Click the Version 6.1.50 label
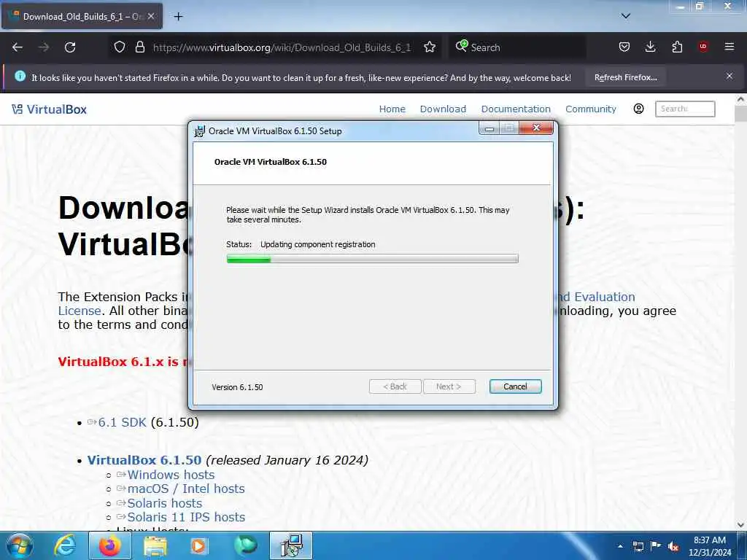Image resolution: width=747 pixels, height=560 pixels. point(237,387)
